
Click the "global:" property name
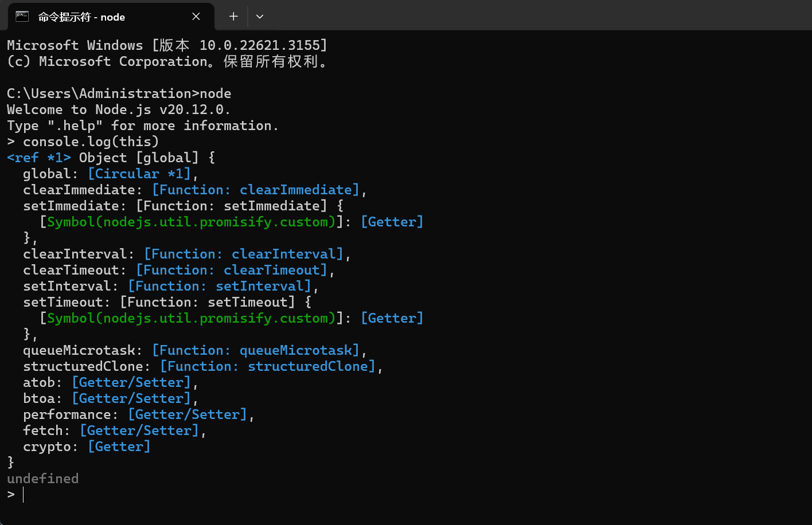click(51, 174)
